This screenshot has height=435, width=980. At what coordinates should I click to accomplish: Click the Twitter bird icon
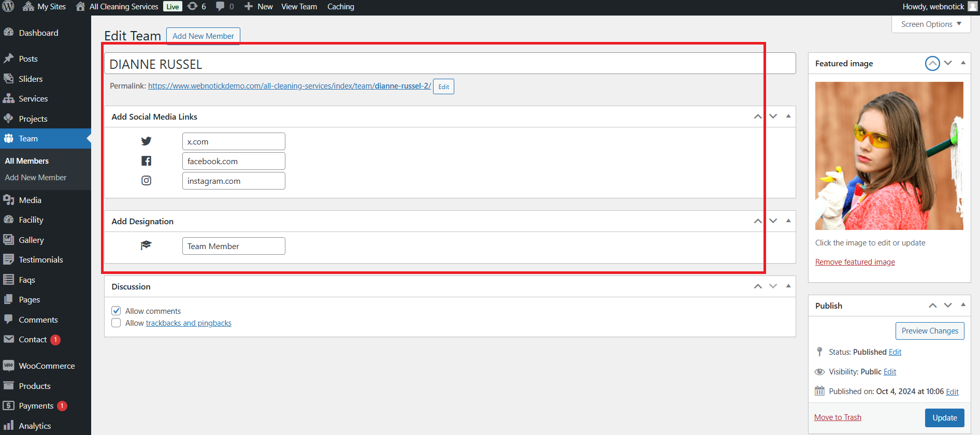click(146, 141)
